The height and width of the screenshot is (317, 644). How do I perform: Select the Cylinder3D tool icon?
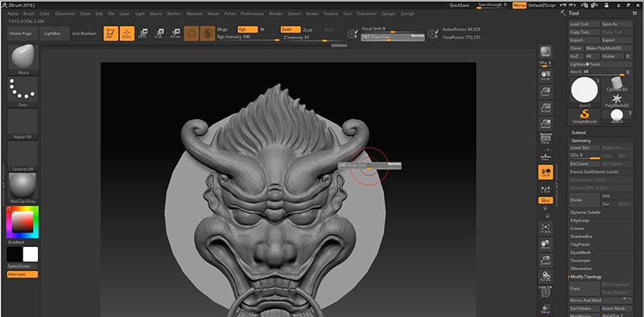pyautogui.click(x=617, y=84)
